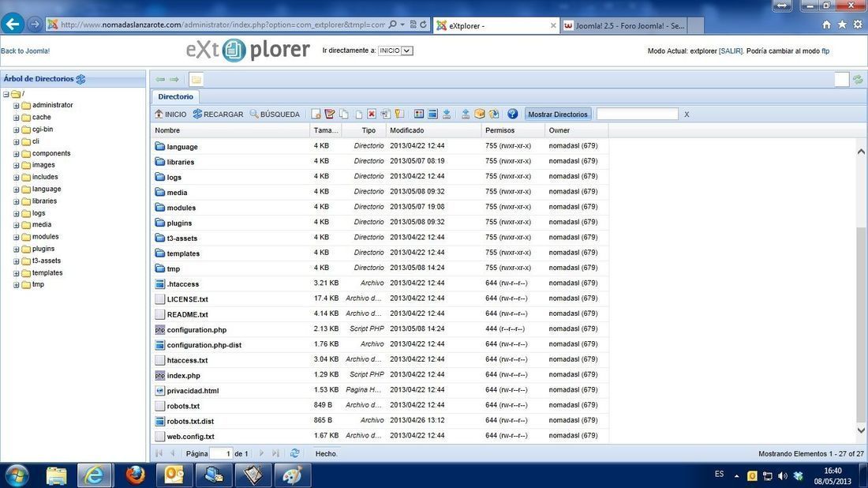868x488 pixels.
Task: Reload the directory tree via its refresh icon
Action: [x=80, y=79]
